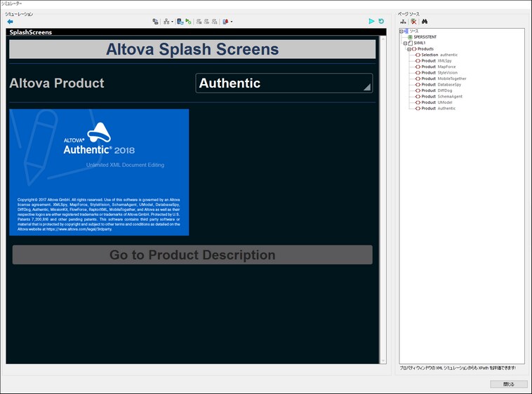Select the Products element node
Viewport: 532px width, 394px height.
[423, 49]
